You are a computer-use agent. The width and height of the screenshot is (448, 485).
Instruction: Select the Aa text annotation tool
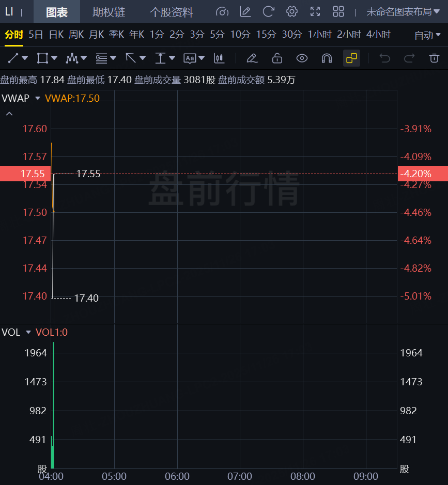190,58
